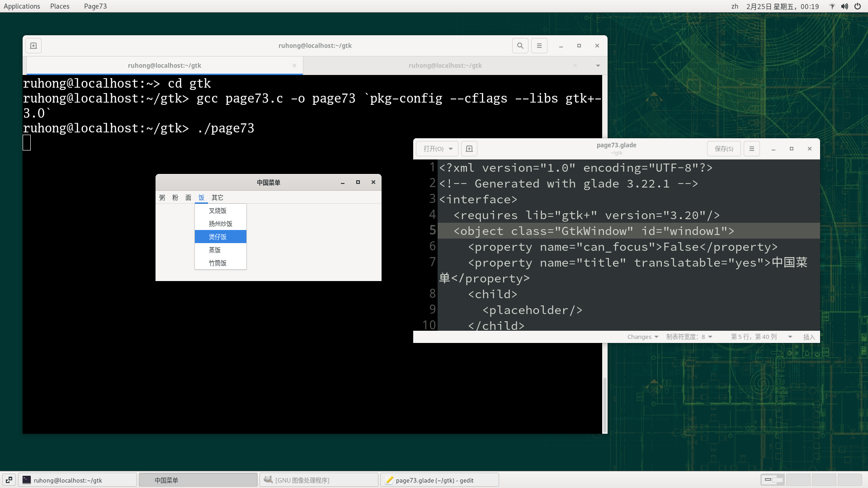Click gedit new document icon

[x=469, y=149]
